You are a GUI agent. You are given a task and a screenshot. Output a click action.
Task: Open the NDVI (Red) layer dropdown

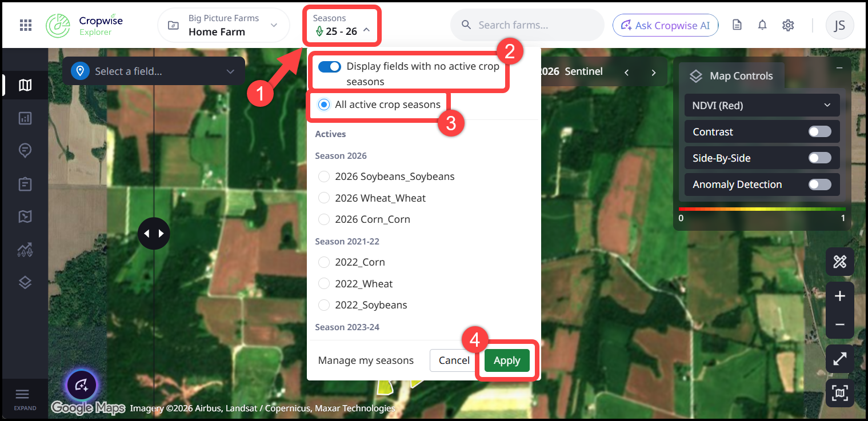(762, 106)
